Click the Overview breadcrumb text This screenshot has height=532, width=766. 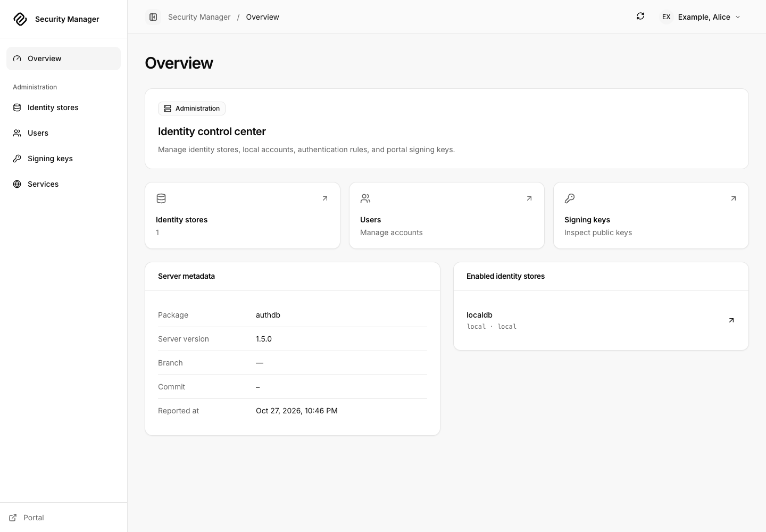coord(262,17)
